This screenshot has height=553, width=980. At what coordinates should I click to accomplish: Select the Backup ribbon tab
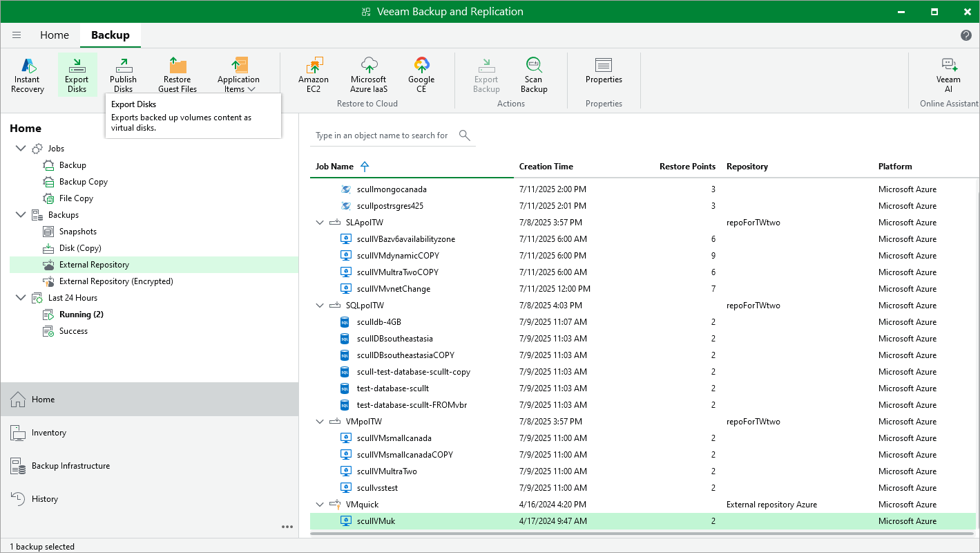point(111,35)
